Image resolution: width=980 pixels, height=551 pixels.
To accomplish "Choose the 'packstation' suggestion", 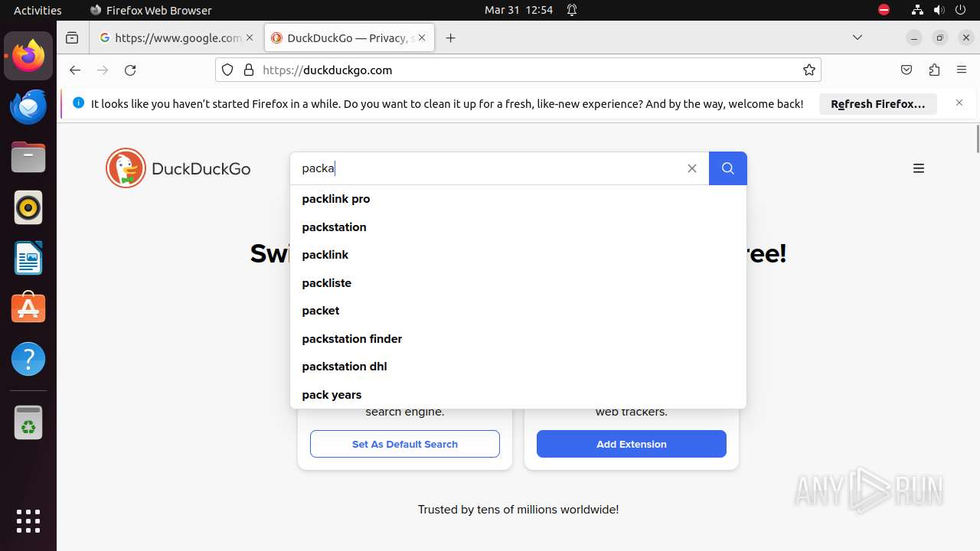I will tap(518, 227).
